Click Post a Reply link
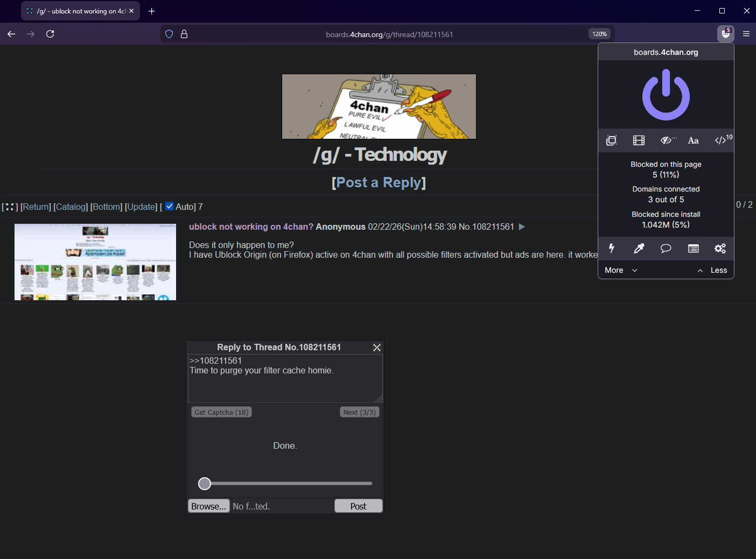 tap(379, 182)
